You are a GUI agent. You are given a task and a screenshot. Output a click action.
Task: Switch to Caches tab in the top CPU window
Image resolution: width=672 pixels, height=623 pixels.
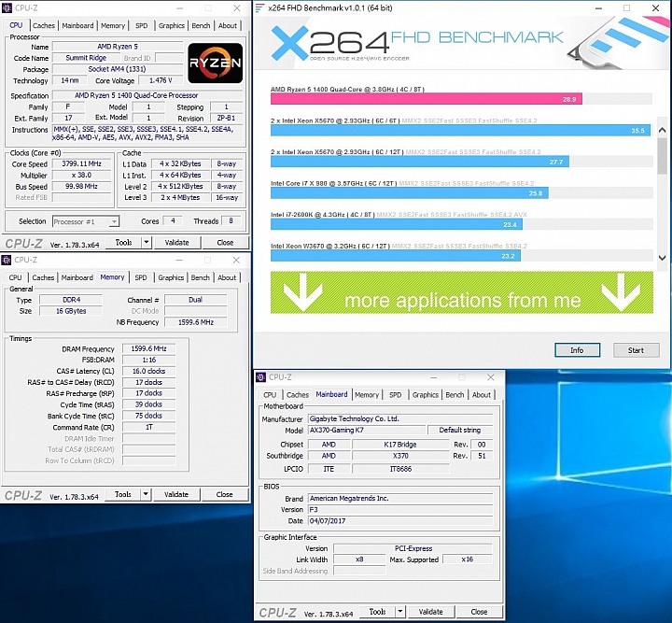click(x=44, y=26)
